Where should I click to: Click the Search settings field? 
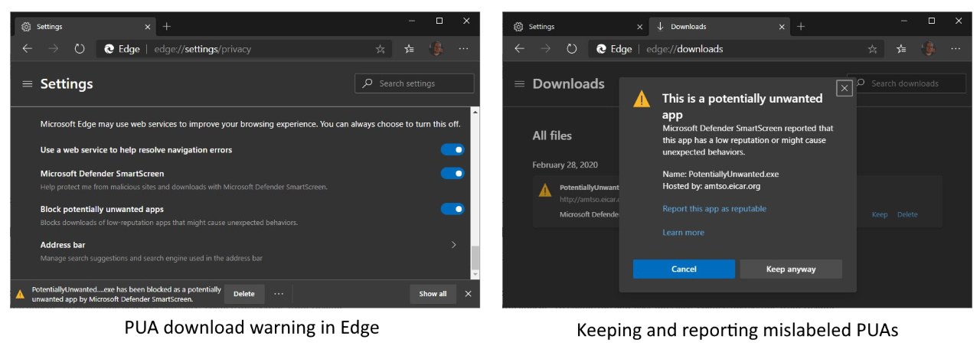coord(414,83)
